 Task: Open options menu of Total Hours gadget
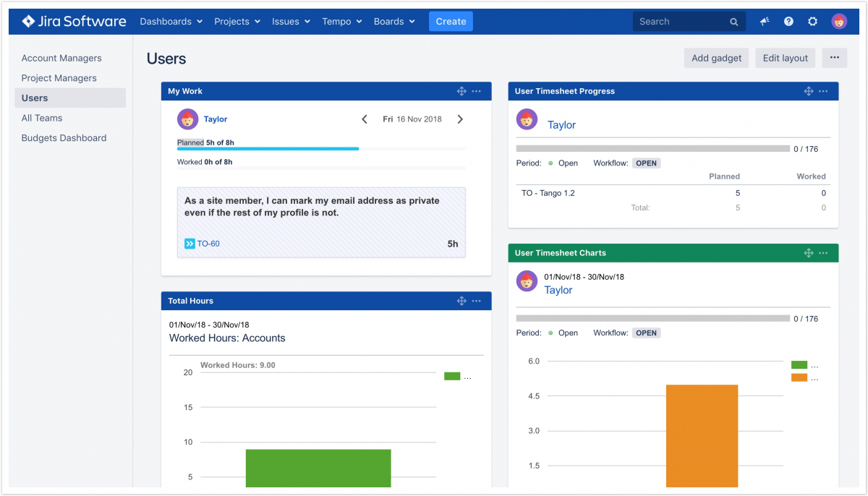click(x=477, y=301)
